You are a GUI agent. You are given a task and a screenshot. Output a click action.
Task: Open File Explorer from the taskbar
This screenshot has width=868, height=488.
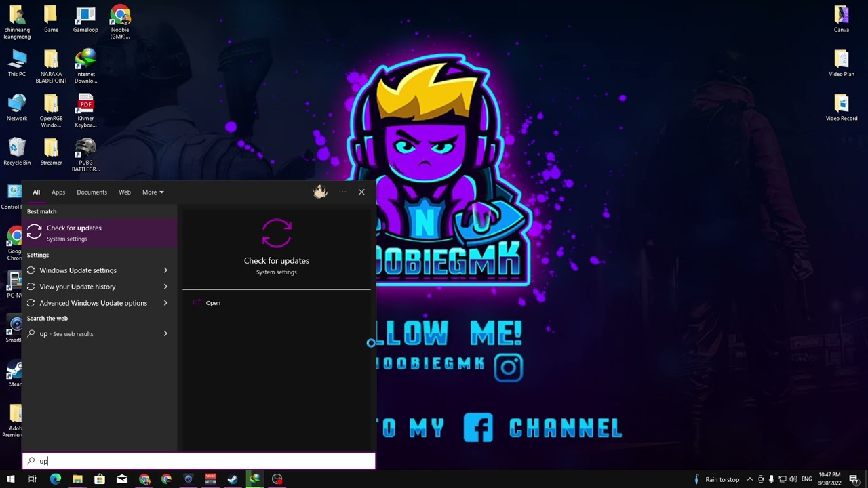(x=77, y=479)
